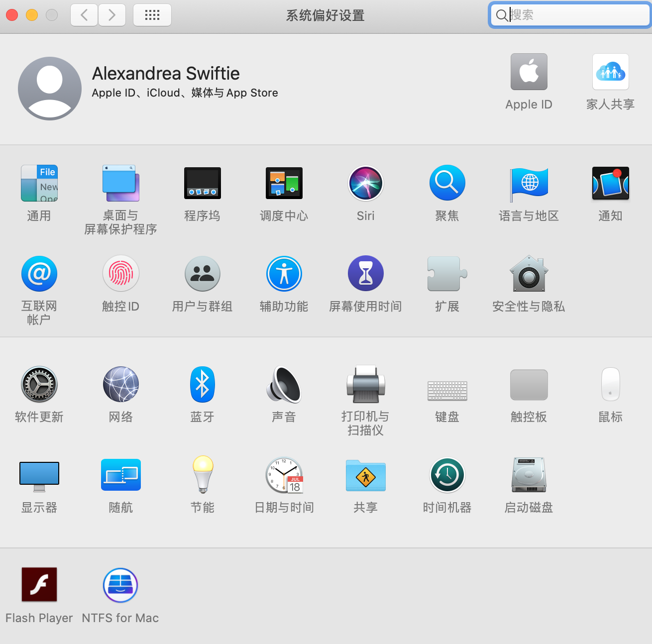Viewport: 652px width, 644px height.
Task: Show all preferences with grid button
Action: 152,15
